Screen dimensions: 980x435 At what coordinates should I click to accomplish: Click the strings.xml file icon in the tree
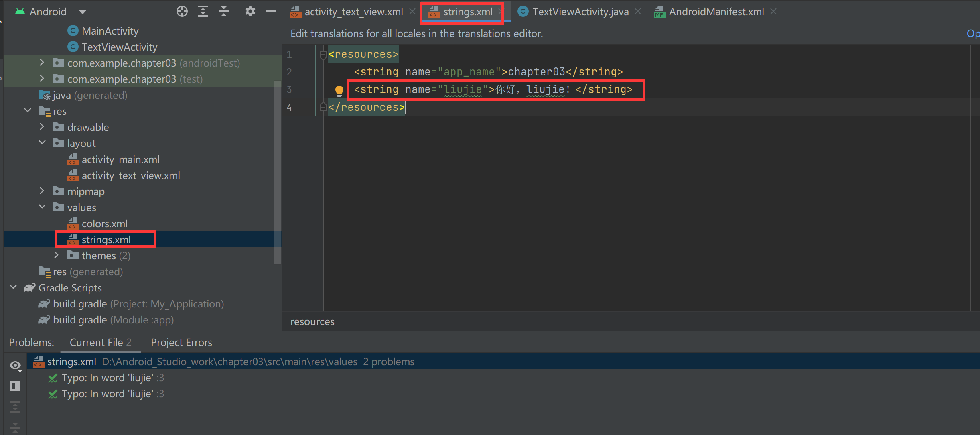tap(73, 240)
